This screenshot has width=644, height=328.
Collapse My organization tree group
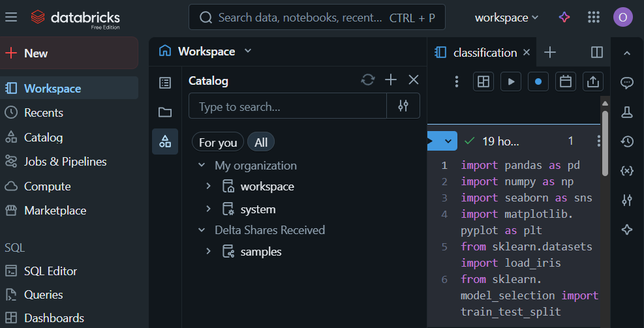(201, 166)
